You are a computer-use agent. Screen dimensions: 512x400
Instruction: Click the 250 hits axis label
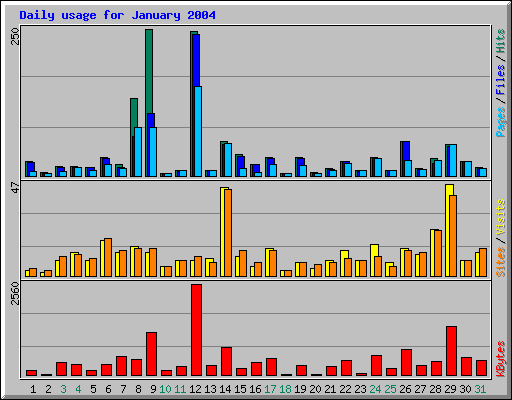tap(15, 36)
